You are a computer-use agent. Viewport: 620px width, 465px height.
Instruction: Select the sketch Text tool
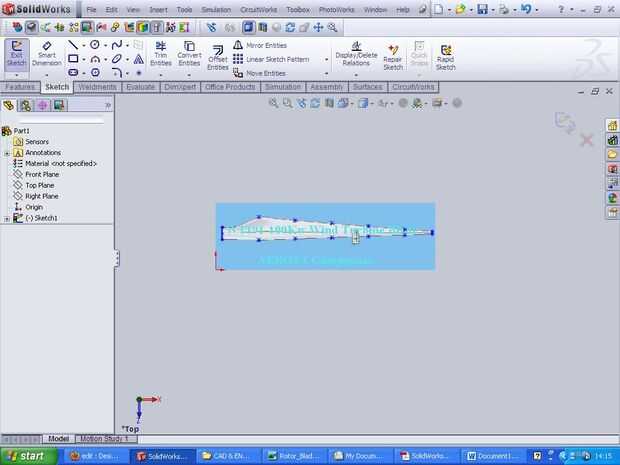[138, 59]
